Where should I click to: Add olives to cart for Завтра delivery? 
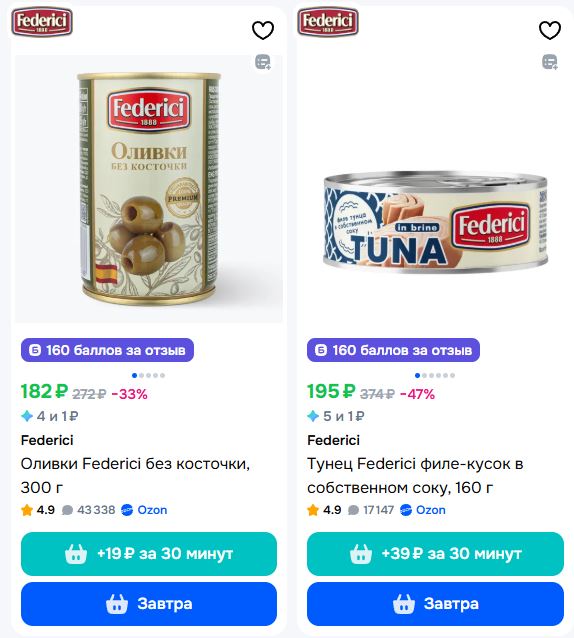coord(149,604)
